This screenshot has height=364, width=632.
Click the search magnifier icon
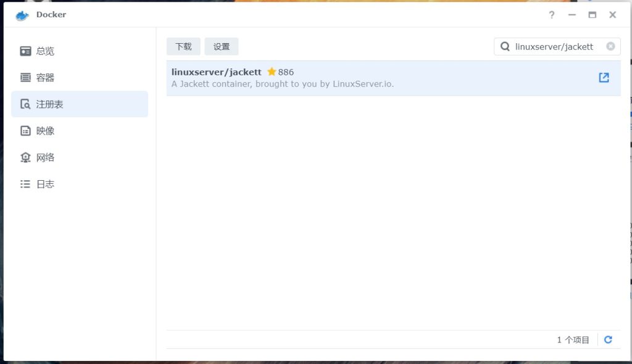(505, 47)
